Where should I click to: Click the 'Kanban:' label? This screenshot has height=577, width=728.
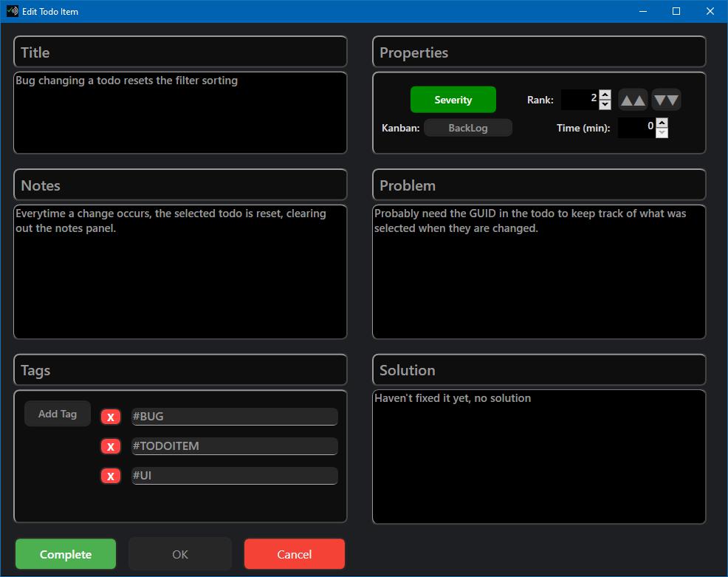pyautogui.click(x=401, y=128)
